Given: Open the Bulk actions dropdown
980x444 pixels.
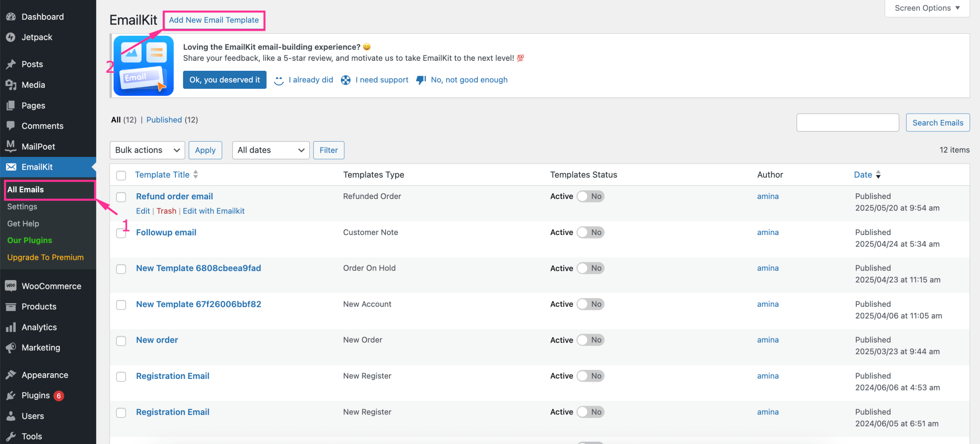Looking at the screenshot, I should point(147,150).
